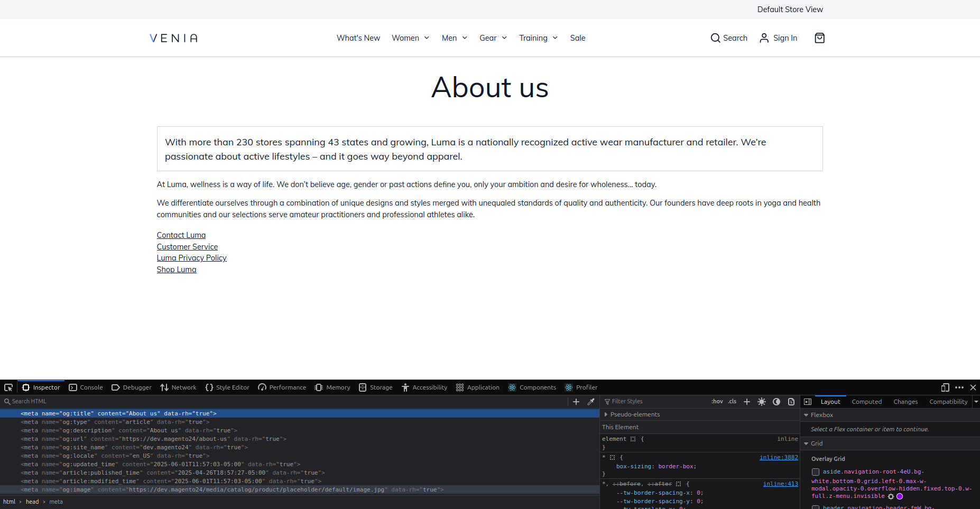
Task: Switch to the Console tab
Action: coord(86,387)
